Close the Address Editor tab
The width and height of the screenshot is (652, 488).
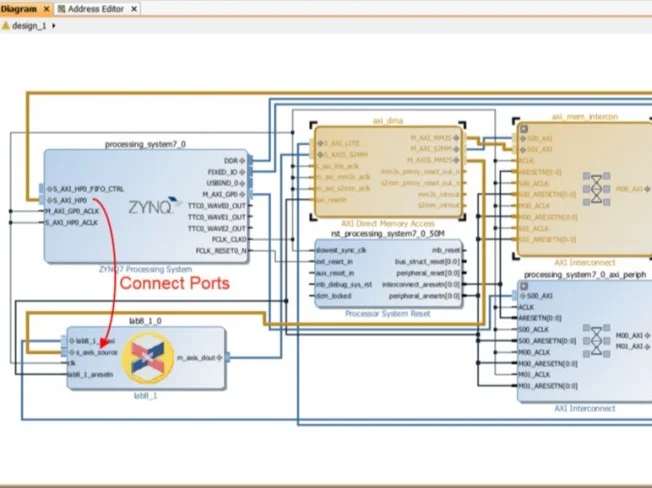tap(135, 8)
